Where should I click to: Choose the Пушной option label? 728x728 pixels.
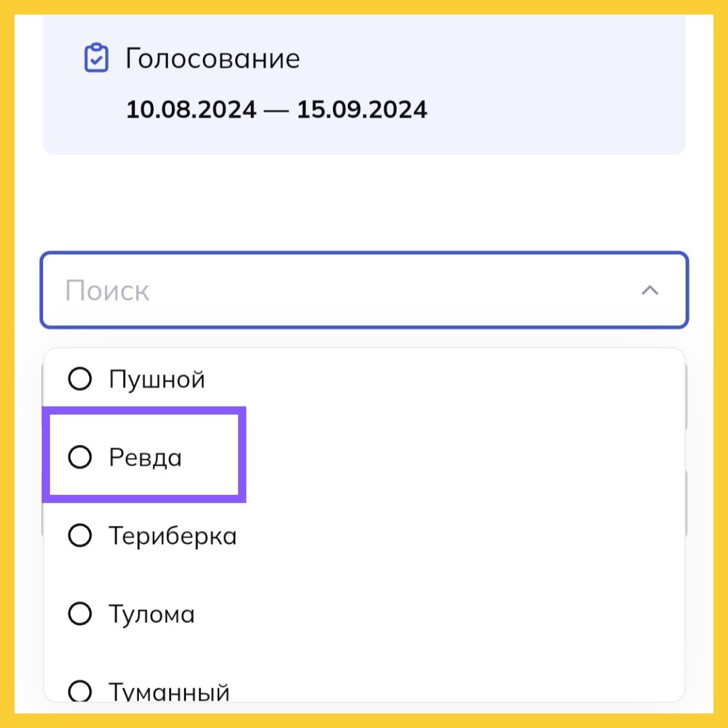[x=157, y=380]
